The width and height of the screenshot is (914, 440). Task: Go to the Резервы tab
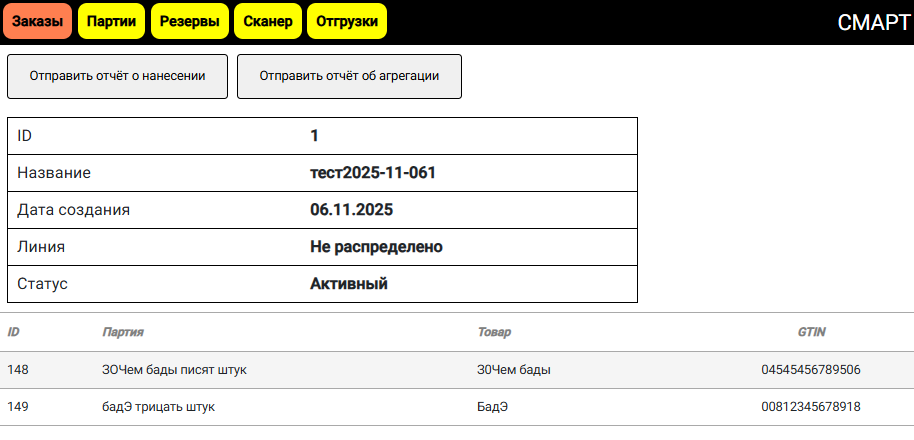(x=189, y=21)
